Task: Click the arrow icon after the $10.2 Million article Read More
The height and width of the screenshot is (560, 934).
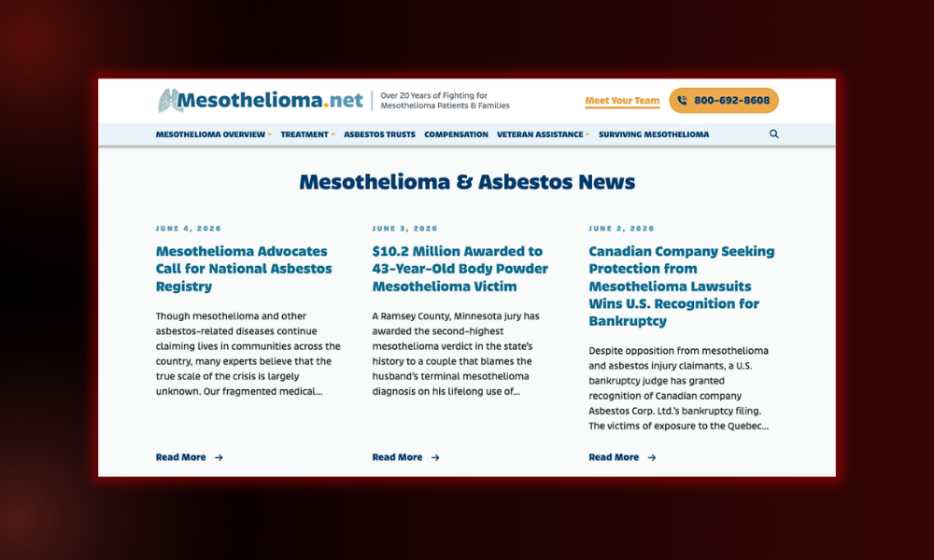Action: [x=435, y=457]
